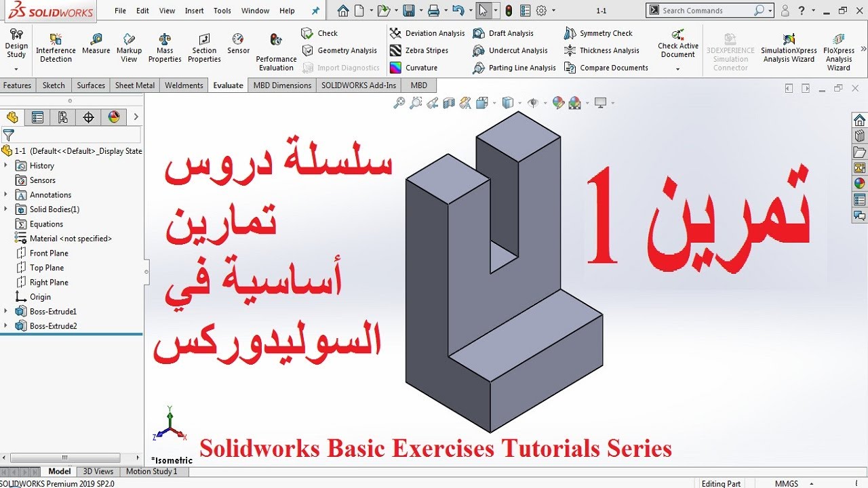Switch to the Weldments tab

click(184, 85)
